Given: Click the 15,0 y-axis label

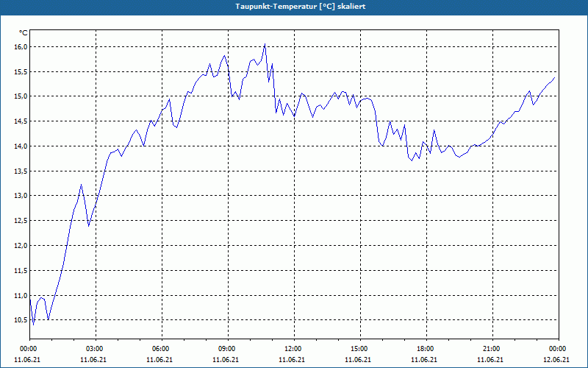Looking at the screenshot, I should (x=21, y=96).
